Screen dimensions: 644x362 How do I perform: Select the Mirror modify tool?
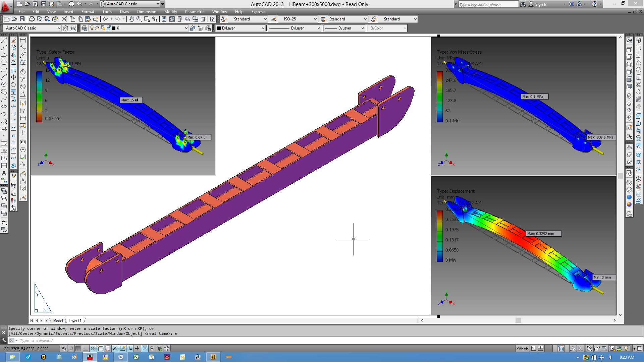pos(13,55)
